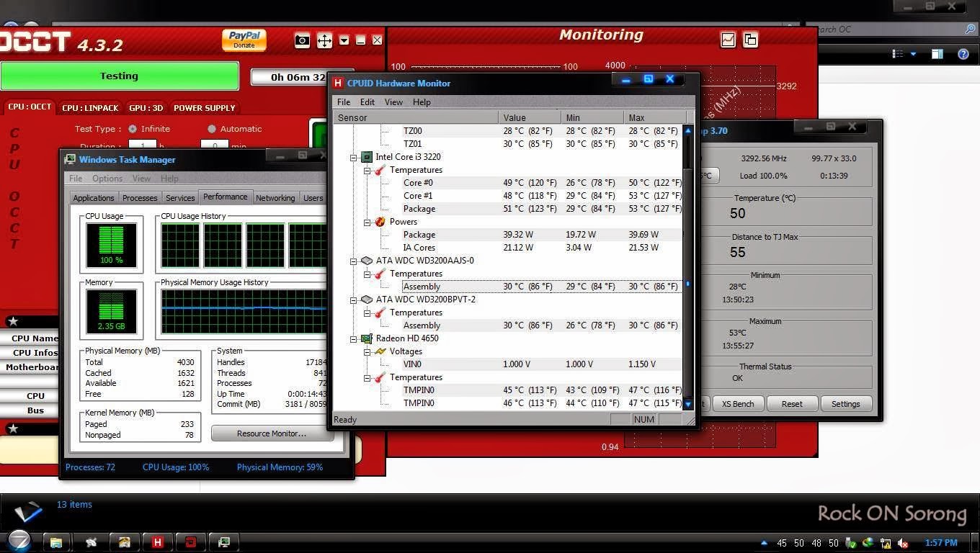Click the Voltages lightning icon
The image size is (980, 553).
tap(380, 351)
